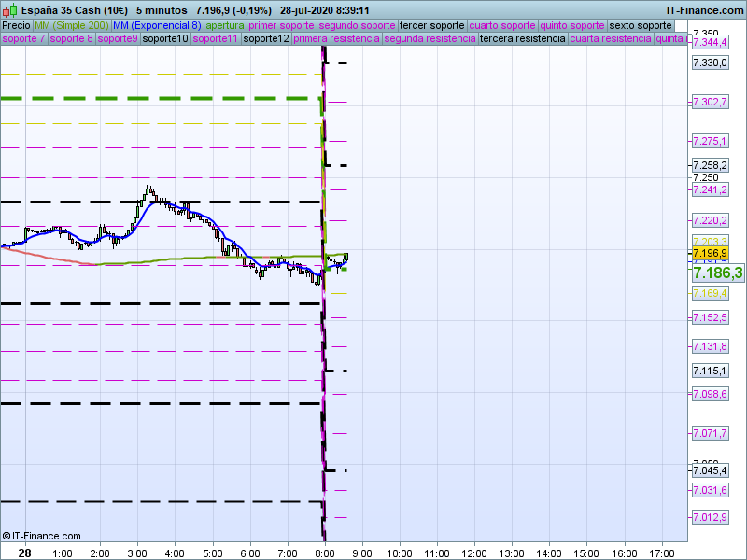Screen dimensions: 747x560
Task: Click the cuarto soporte legend label
Action: tap(501, 25)
